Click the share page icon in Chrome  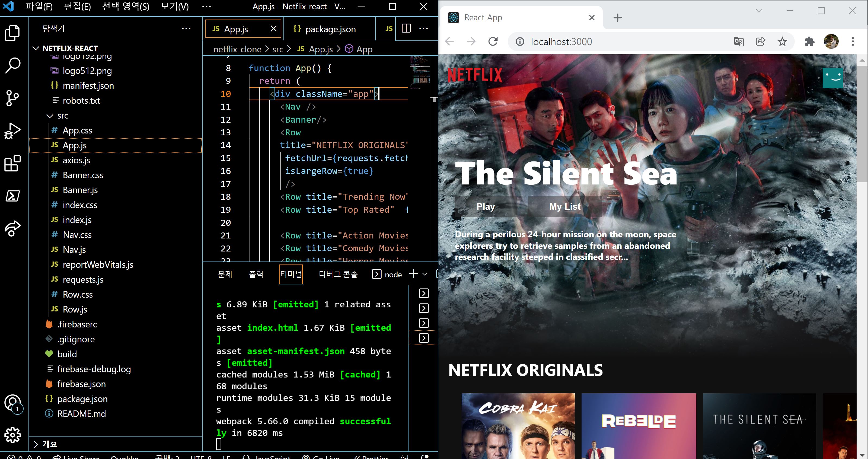pos(760,42)
